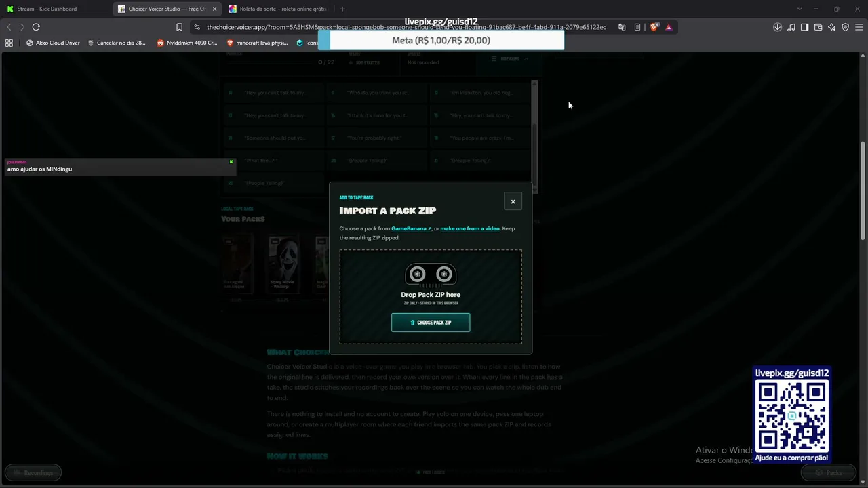Image resolution: width=868 pixels, height=488 pixels.
Task: Open the Scary Movie pack thumbnail
Action: click(x=282, y=264)
